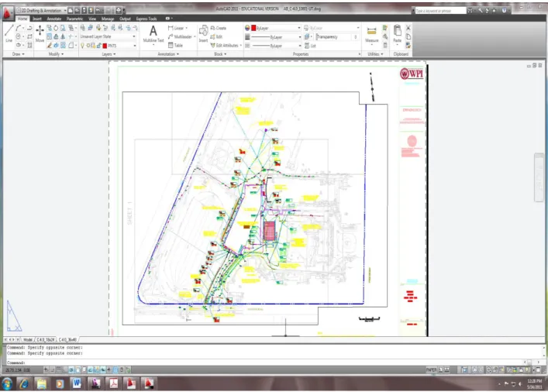This screenshot has width=548, height=392.
Task: Toggle the PAPER space button in status bar
Action: click(x=431, y=370)
